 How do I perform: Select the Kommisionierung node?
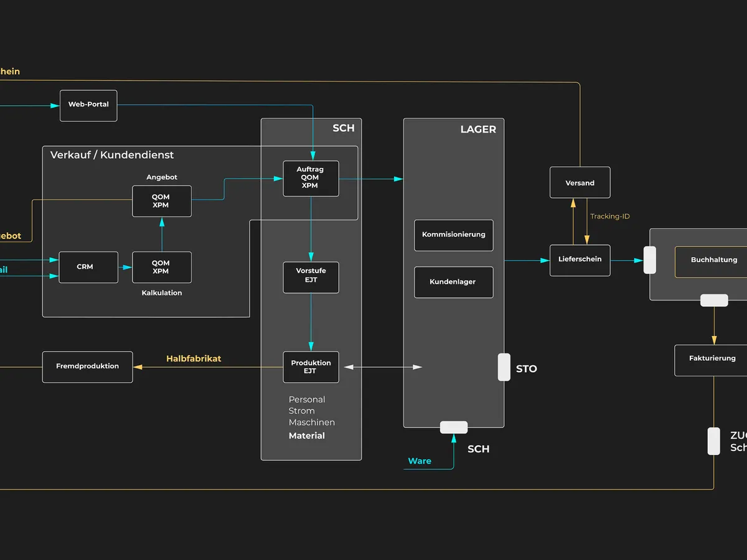454,235
